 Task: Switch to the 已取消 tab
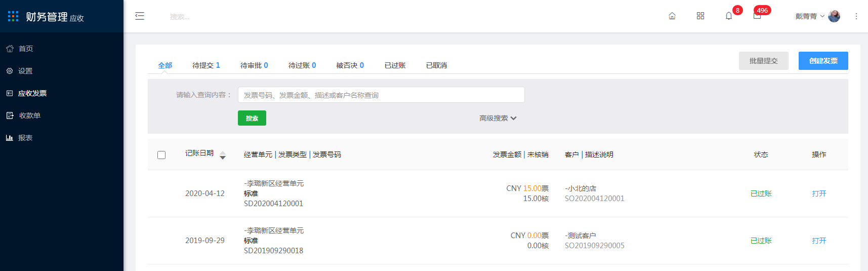(x=436, y=65)
